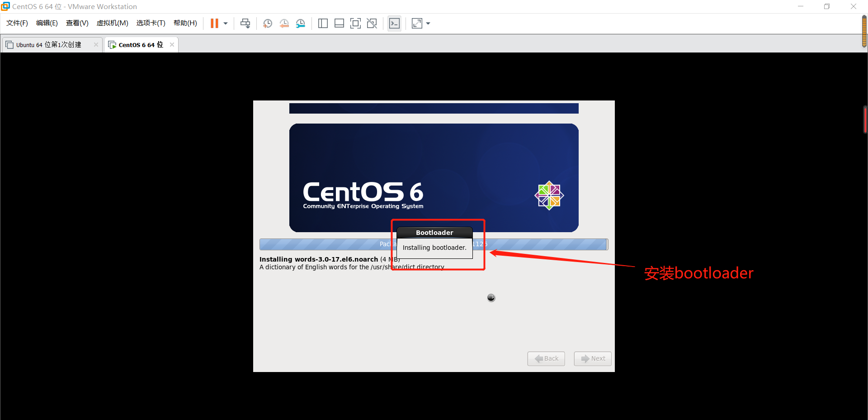Open the 帮助(H) menu
The height and width of the screenshot is (420, 868).
point(185,23)
